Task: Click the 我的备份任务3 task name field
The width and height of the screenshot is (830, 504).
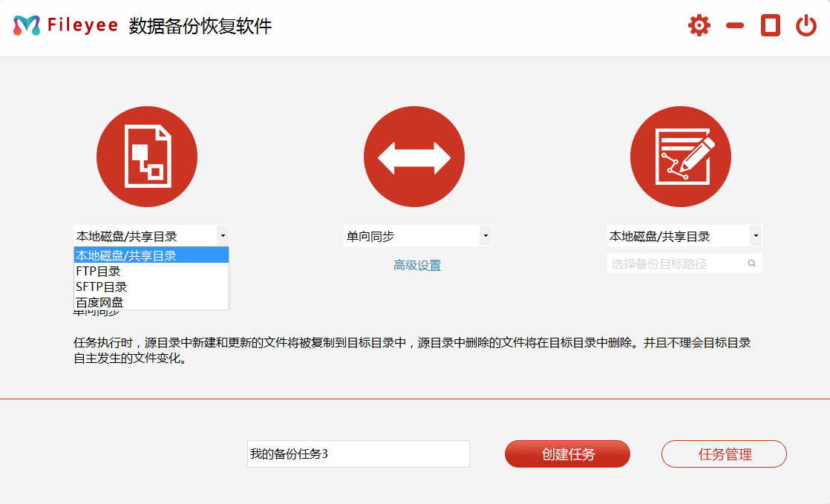Action: [x=358, y=454]
